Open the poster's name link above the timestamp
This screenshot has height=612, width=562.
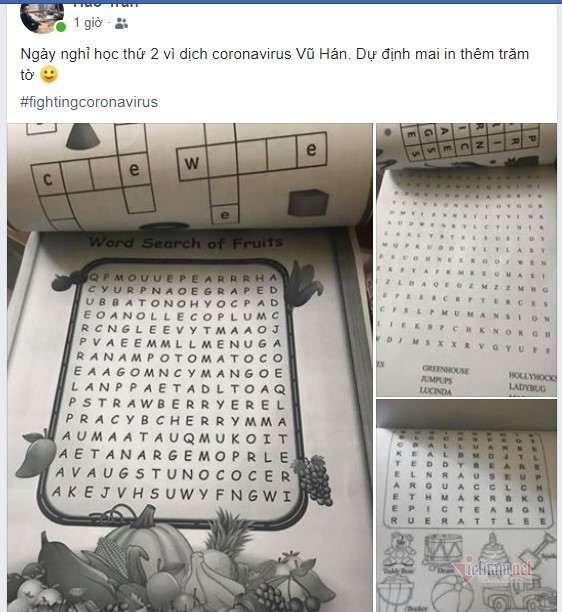tap(105, 5)
